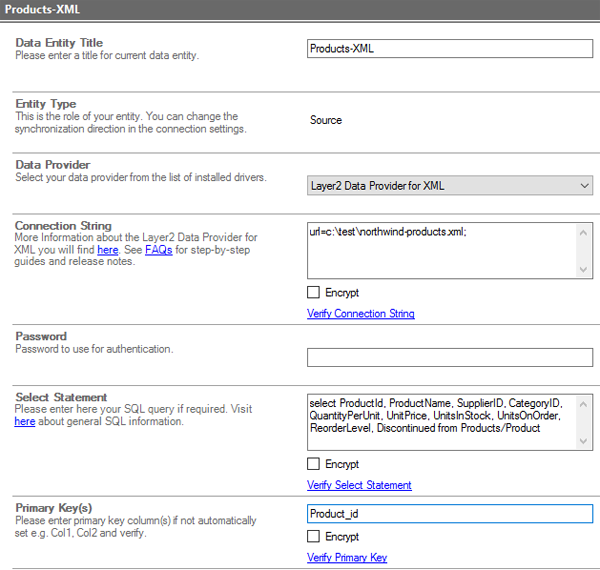600x570 pixels.
Task: Click the Primary Key(s) input field
Action: [449, 514]
